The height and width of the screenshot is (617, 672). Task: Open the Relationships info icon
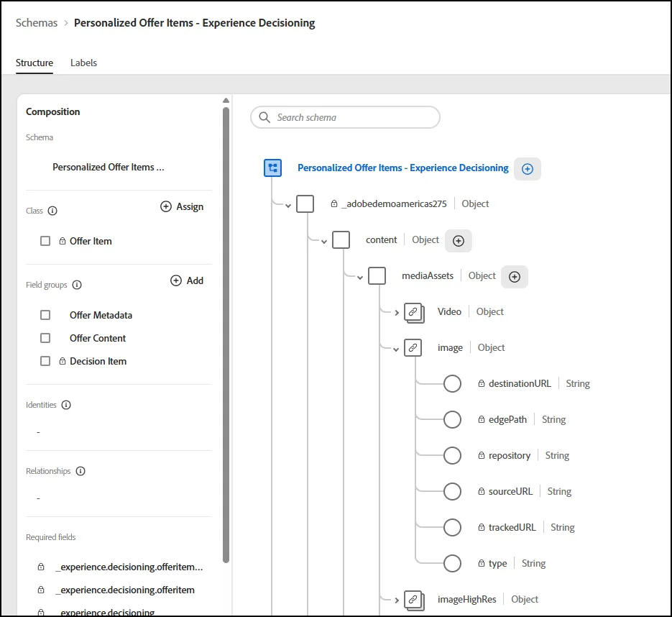(x=80, y=471)
